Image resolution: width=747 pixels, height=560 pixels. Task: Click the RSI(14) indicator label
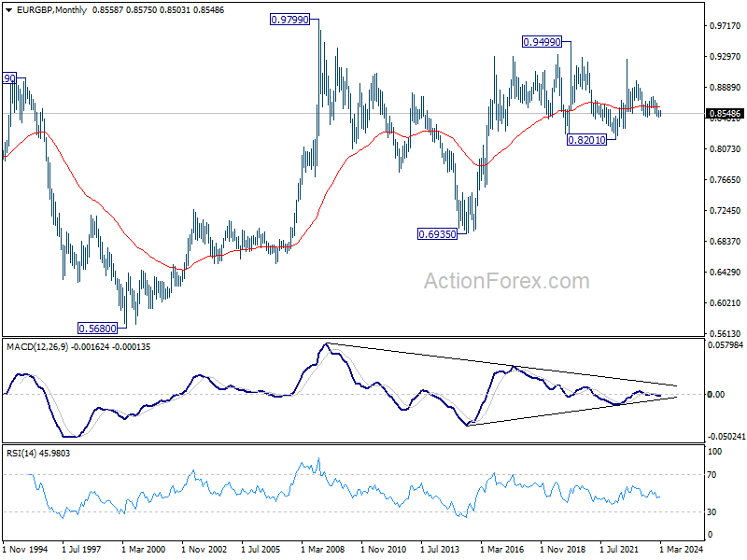tap(21, 454)
